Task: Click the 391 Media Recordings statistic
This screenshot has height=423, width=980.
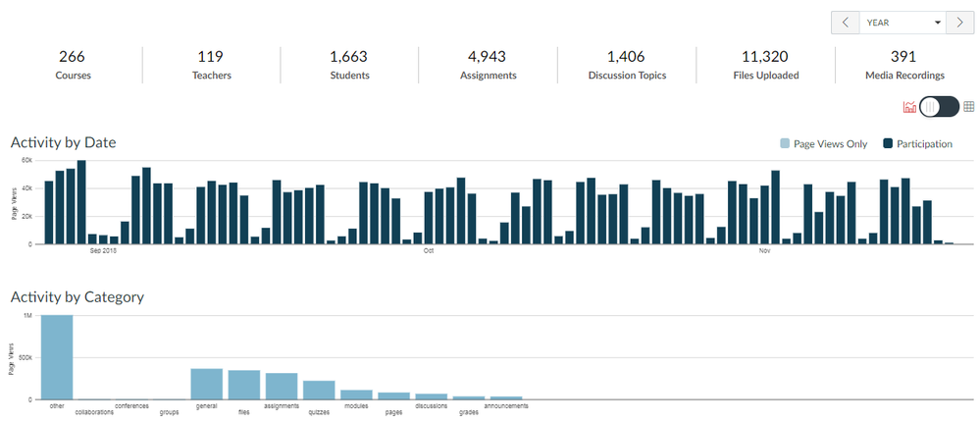Action: tap(903, 65)
